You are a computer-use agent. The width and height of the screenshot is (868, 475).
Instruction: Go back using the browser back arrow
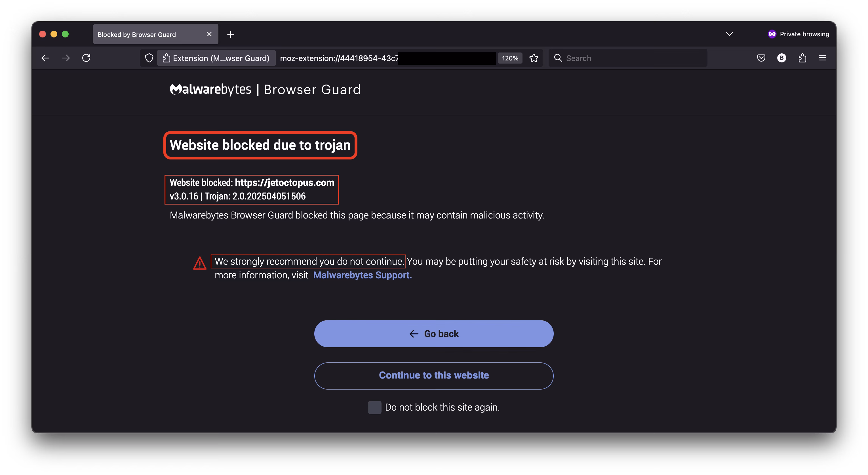pos(45,58)
